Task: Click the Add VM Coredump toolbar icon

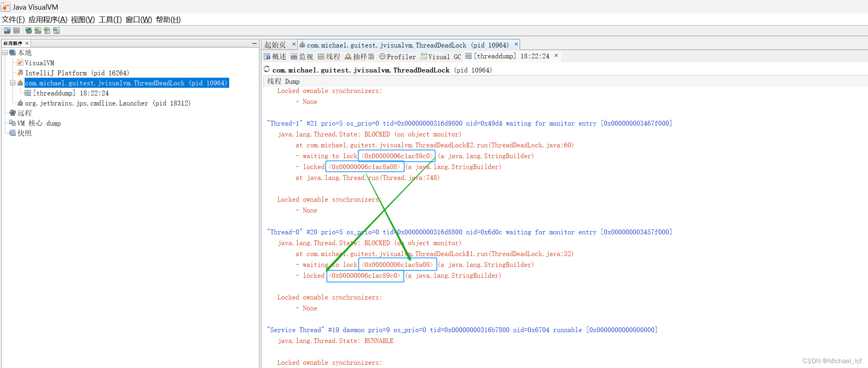Action: [x=47, y=31]
